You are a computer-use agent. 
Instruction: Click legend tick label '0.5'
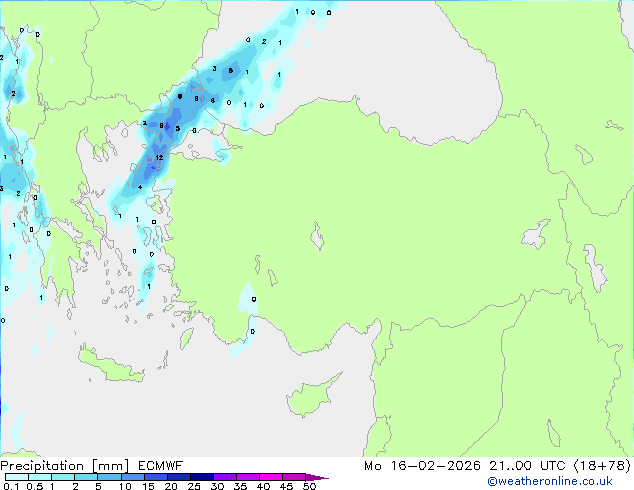tap(35, 486)
